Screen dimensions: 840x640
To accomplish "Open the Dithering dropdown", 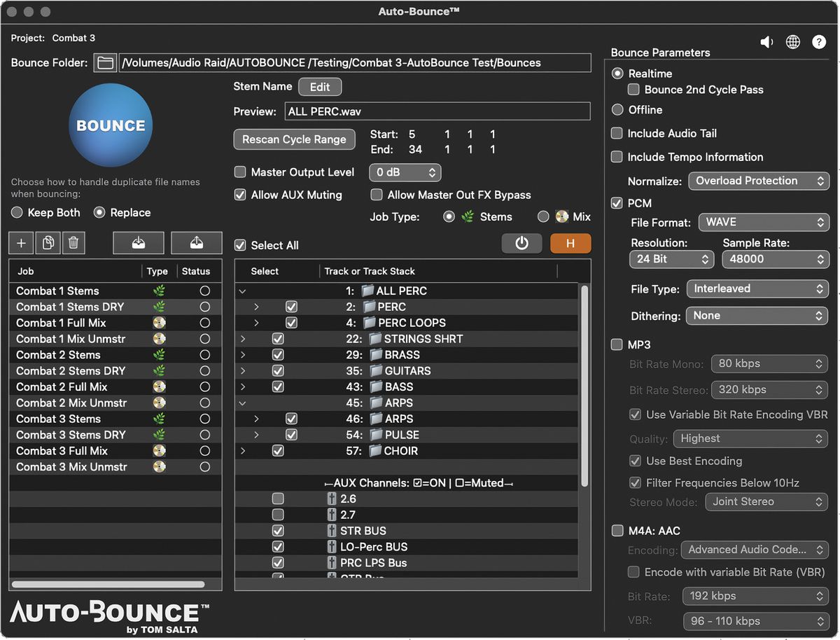I will [x=757, y=316].
